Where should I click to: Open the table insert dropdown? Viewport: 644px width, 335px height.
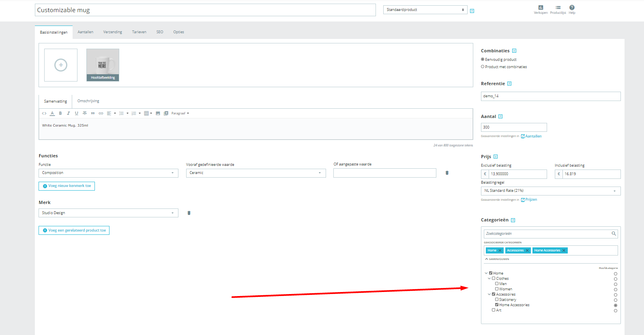pos(148,114)
